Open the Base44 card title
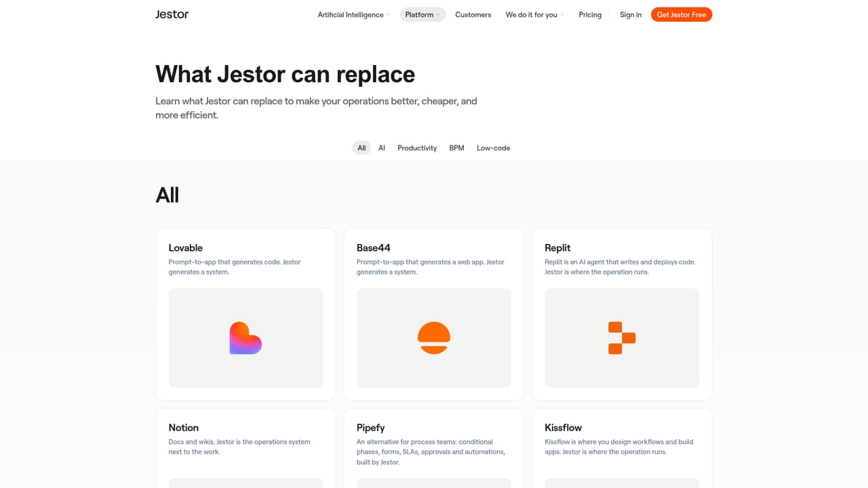This screenshot has height=488, width=868. pos(374,248)
